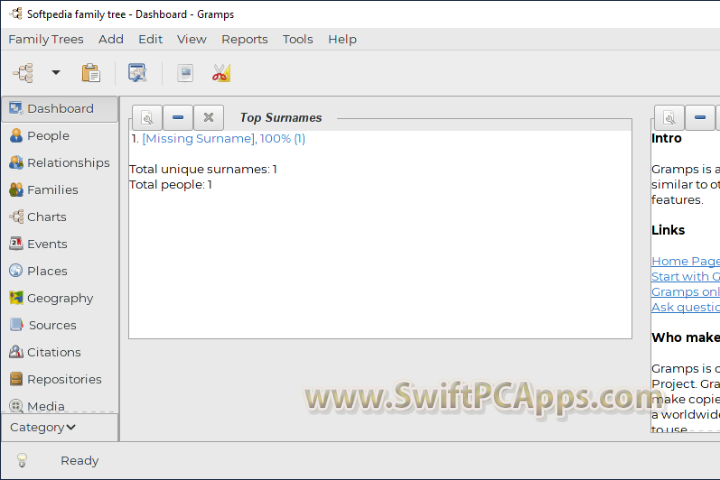Open the Home Page link
The height and width of the screenshot is (480, 720).
[x=686, y=261]
